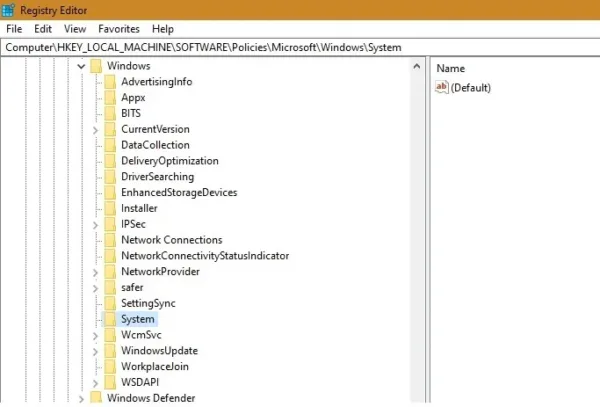This screenshot has width=600, height=407.
Task: Select the EnhancedStorageDevices key
Action: 179,192
